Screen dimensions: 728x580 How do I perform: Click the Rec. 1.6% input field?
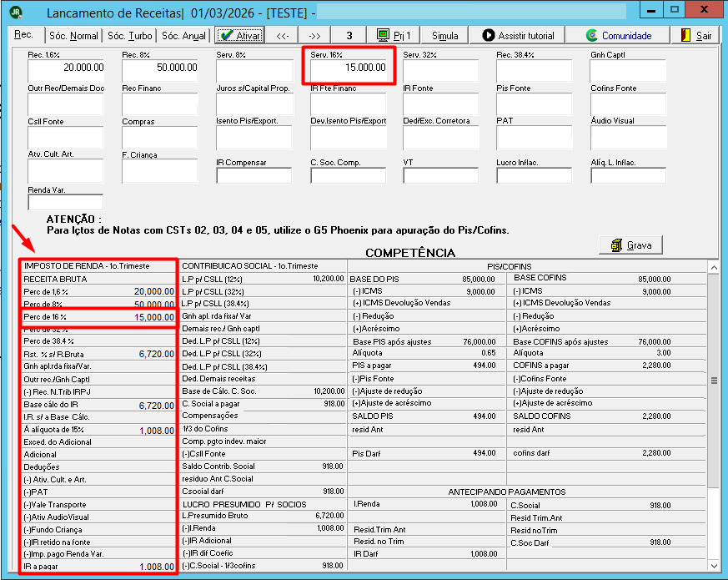point(66,71)
